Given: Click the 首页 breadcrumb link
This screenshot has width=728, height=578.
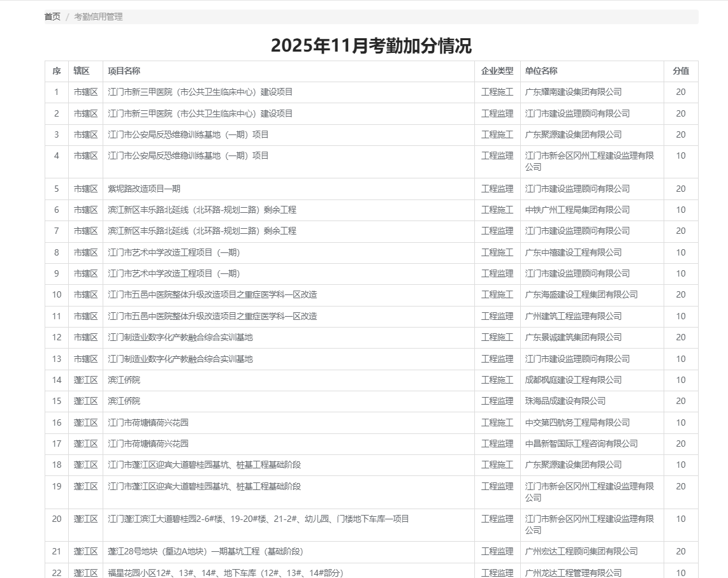Looking at the screenshot, I should (52, 17).
